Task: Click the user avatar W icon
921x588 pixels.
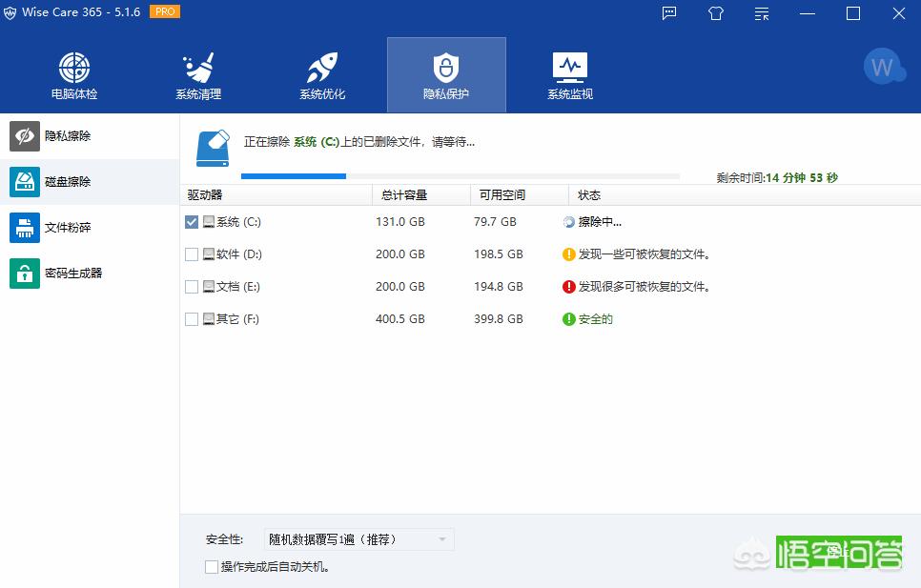Action: click(882, 67)
